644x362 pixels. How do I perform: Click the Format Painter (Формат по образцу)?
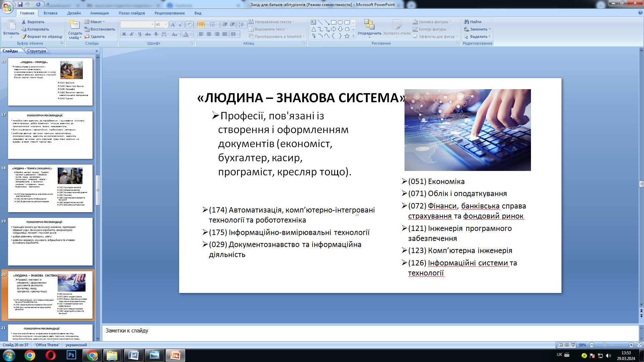coord(42,37)
